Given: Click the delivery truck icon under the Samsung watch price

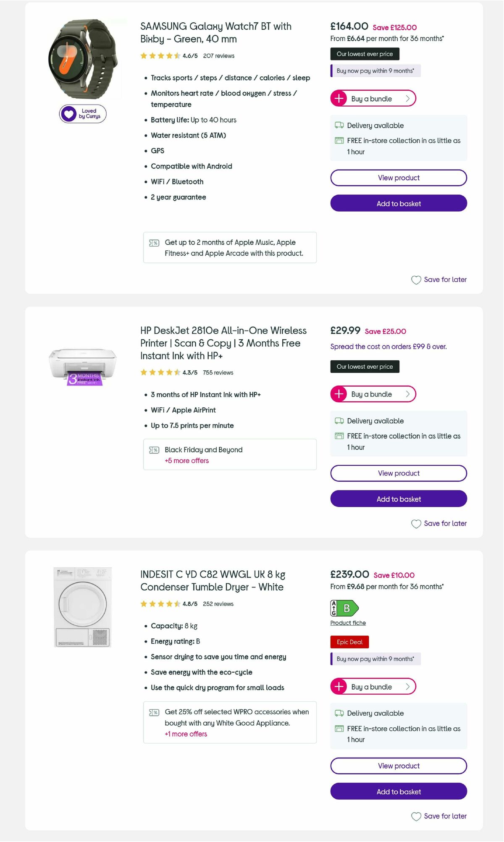Looking at the screenshot, I should [x=339, y=125].
